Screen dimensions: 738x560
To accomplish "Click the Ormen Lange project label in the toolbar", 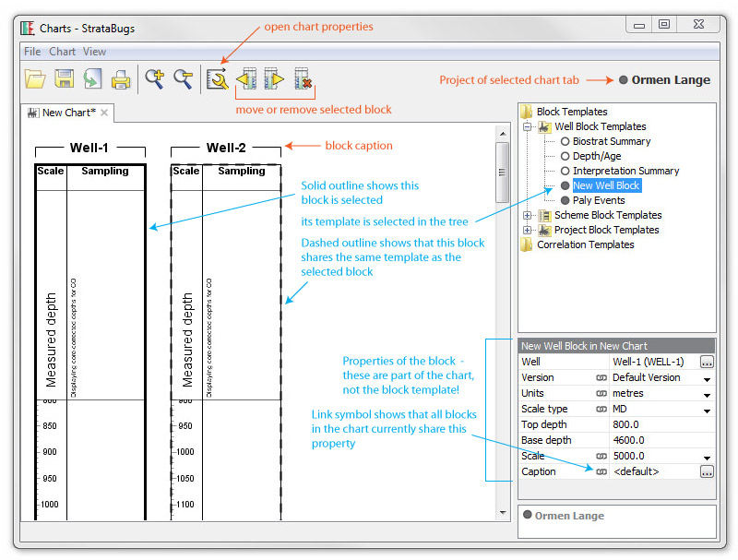I will point(671,80).
